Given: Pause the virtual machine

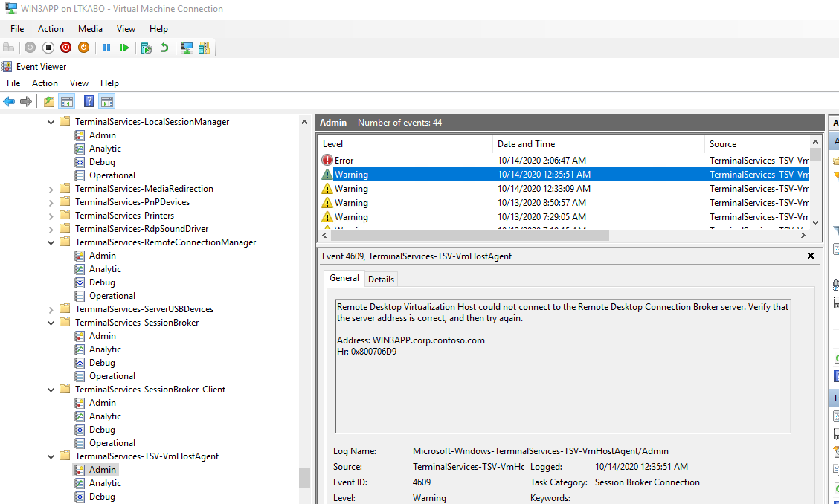Looking at the screenshot, I should click(x=106, y=48).
